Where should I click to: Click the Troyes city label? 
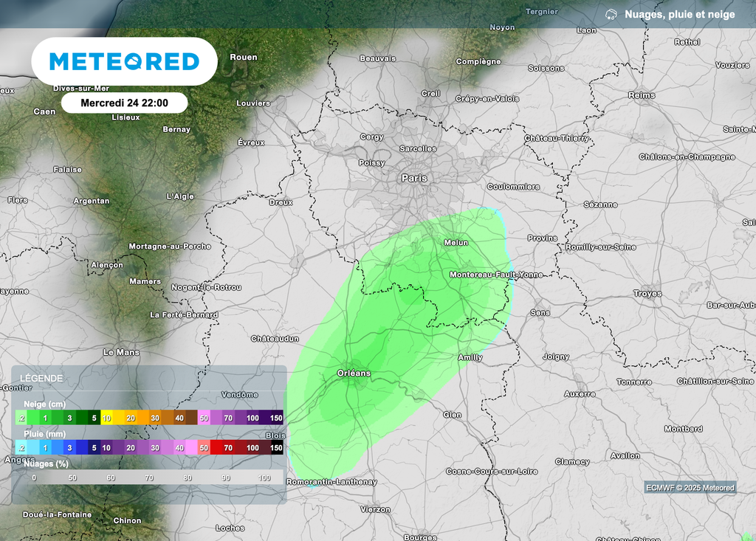tap(647, 292)
